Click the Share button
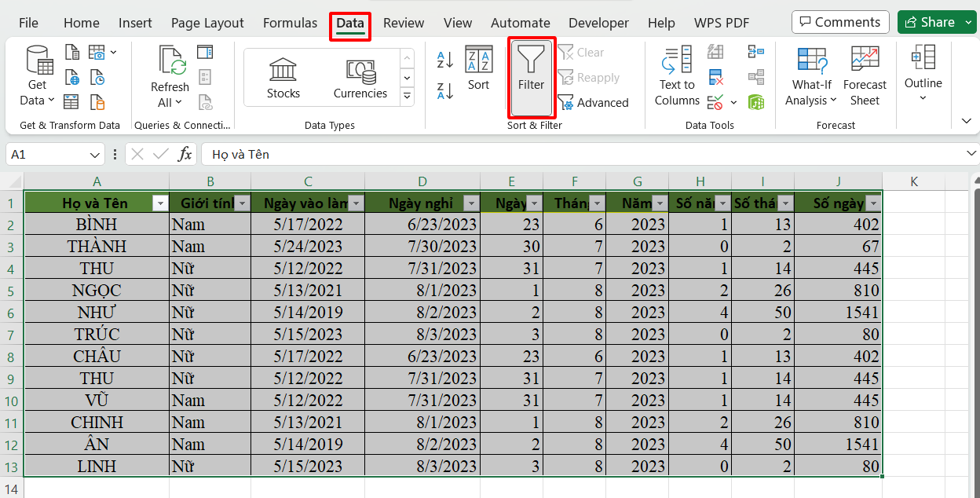This screenshot has width=980, height=498. [937, 21]
